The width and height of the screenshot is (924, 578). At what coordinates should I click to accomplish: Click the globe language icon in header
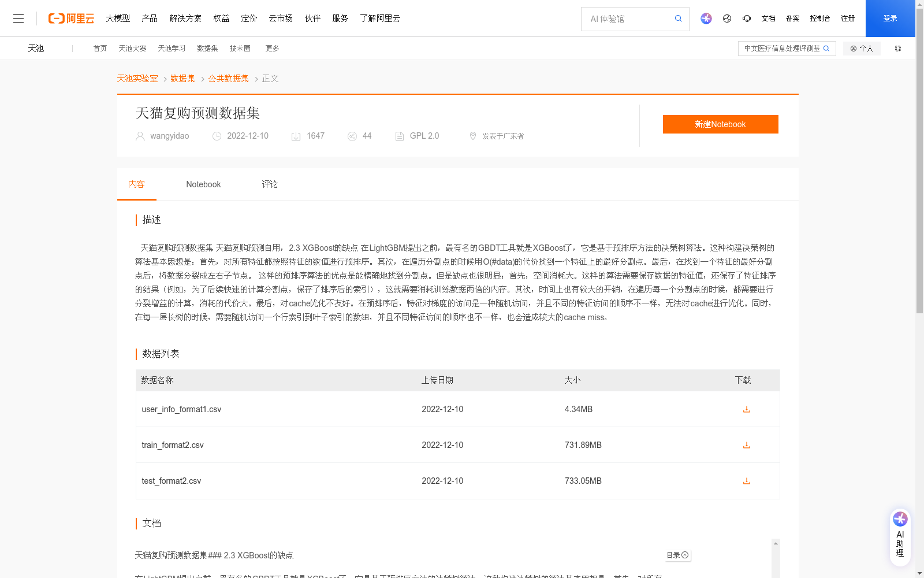(x=727, y=18)
